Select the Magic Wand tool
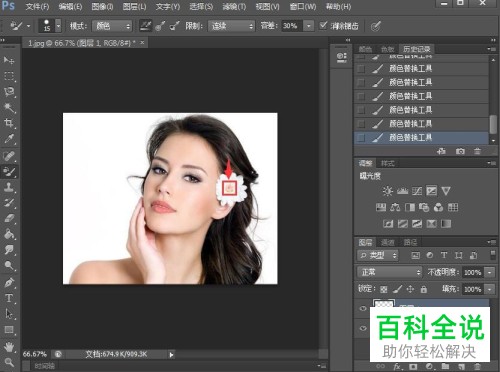 [9, 107]
